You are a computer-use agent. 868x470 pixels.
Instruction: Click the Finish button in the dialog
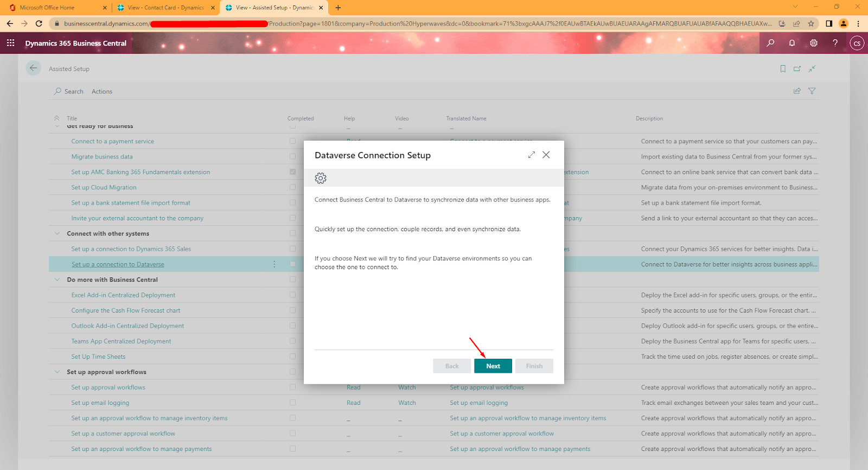534,366
